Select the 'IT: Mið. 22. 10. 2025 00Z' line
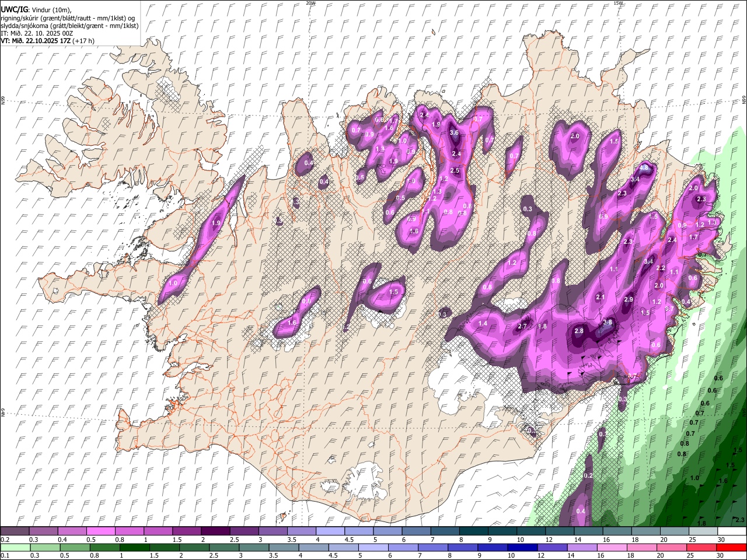This screenshot has height=560, width=747. pyautogui.click(x=37, y=33)
